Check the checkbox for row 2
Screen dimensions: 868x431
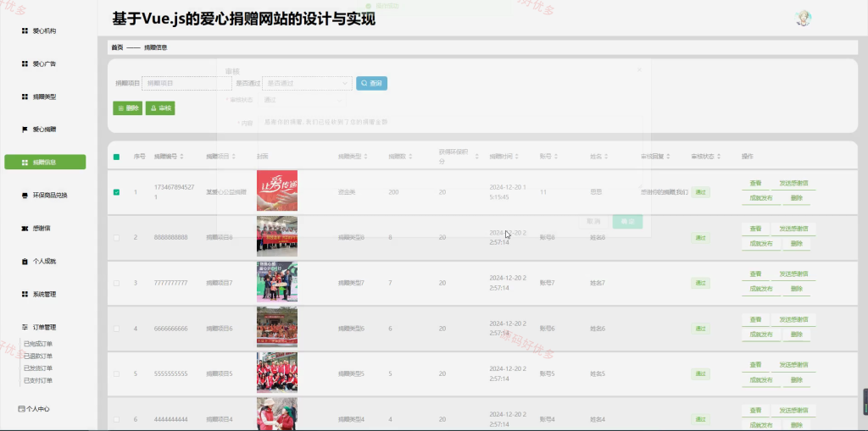[x=116, y=237]
